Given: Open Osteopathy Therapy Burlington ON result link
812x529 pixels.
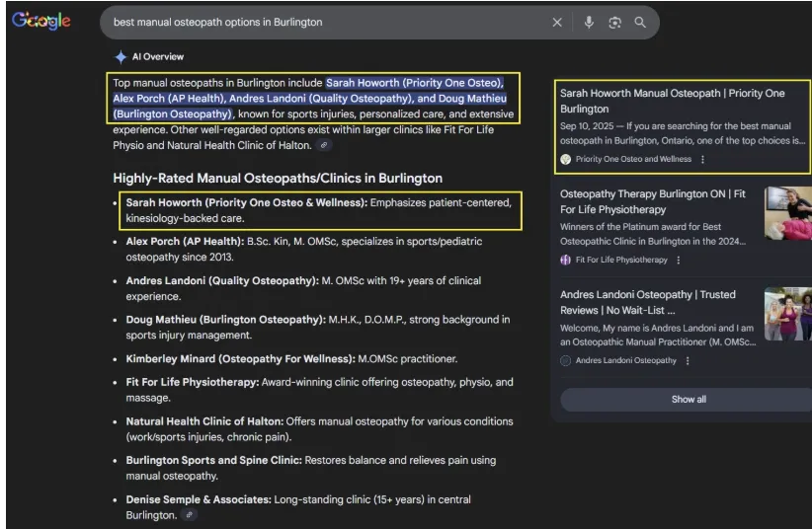Looking at the screenshot, I should tap(653, 201).
